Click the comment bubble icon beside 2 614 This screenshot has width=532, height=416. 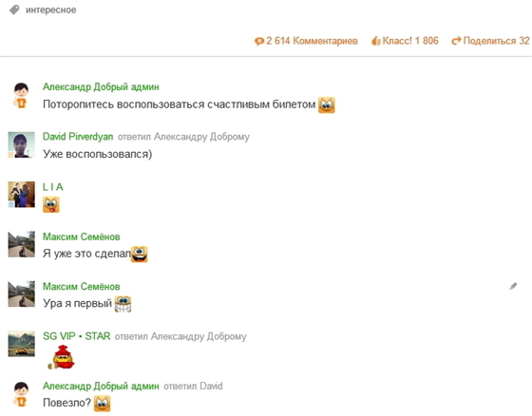tap(259, 42)
